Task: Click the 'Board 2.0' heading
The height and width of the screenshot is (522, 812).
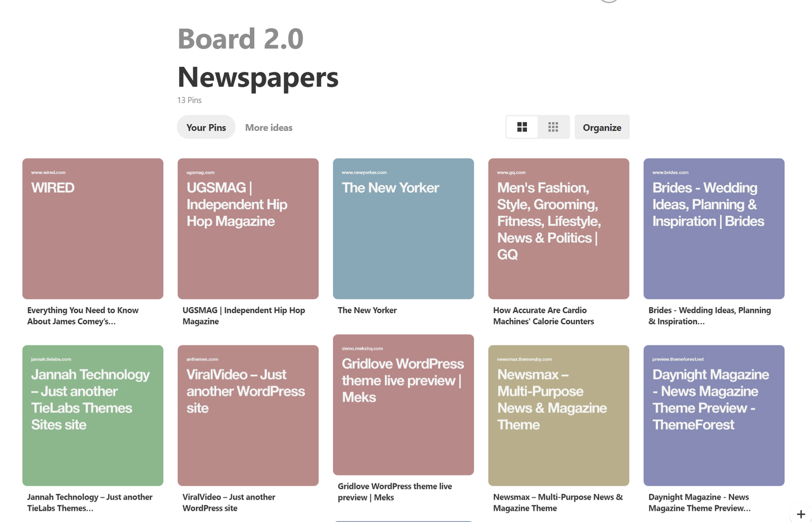Action: [x=240, y=39]
